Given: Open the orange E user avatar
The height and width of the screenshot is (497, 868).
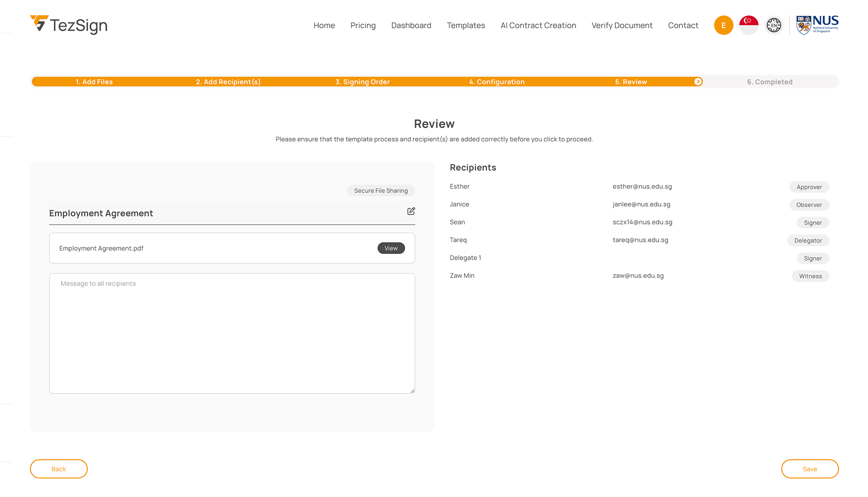Looking at the screenshot, I should (x=723, y=25).
